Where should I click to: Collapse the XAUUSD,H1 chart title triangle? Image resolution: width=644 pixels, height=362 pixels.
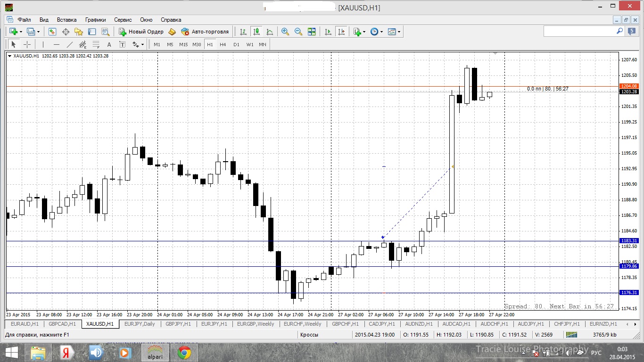9,56
